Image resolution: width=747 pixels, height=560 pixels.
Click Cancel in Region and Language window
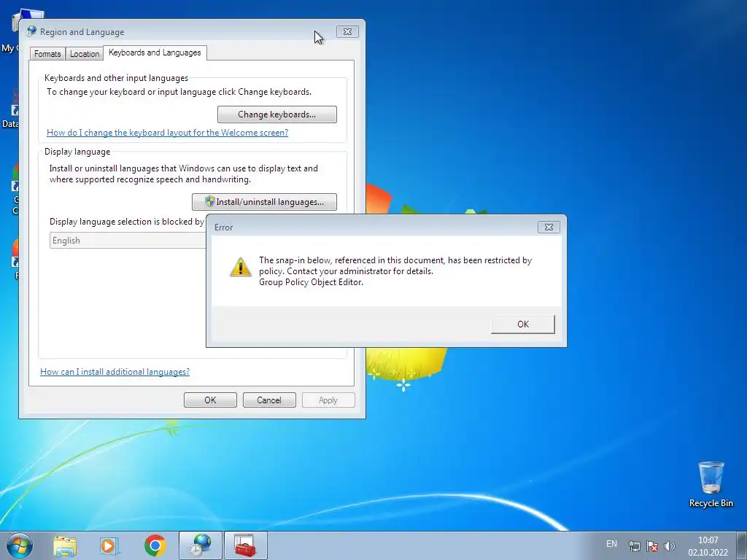point(269,400)
